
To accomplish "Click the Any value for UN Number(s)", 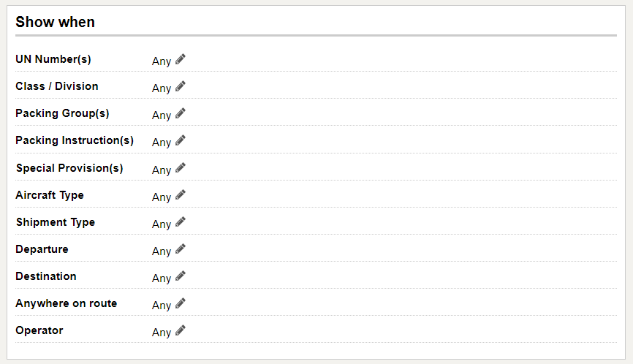I will pos(162,61).
